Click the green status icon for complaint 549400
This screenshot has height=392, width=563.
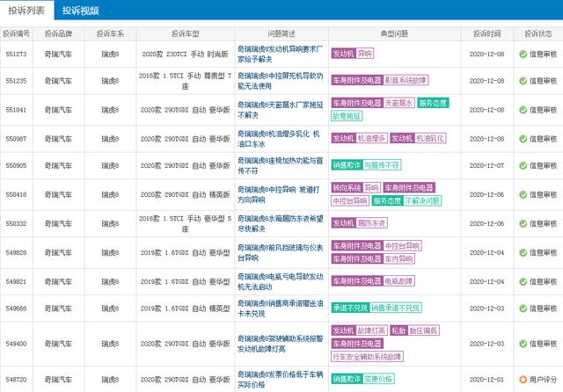(523, 344)
